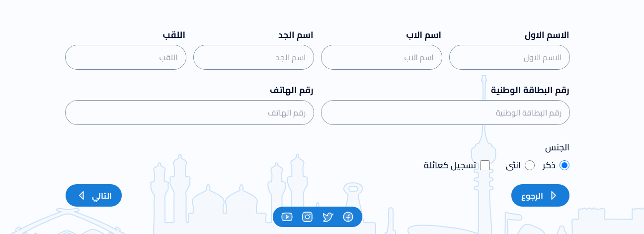This screenshot has width=644, height=234.
Task: Open the Instagram social link
Action: [x=308, y=217]
